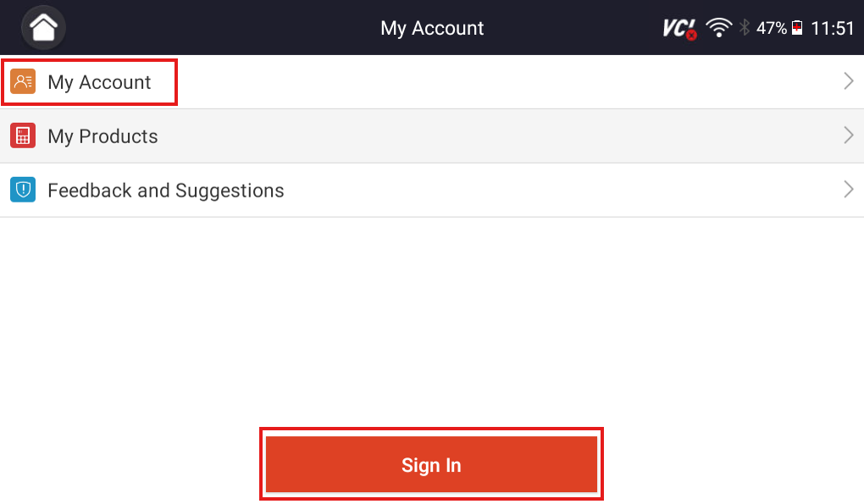Tap the Wi-Fi signal icon
The height and width of the screenshot is (504, 864).
(718, 26)
